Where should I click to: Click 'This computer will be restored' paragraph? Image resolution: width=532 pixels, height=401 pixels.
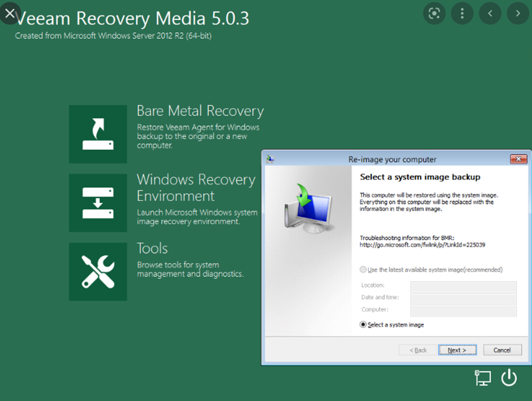pos(429,202)
